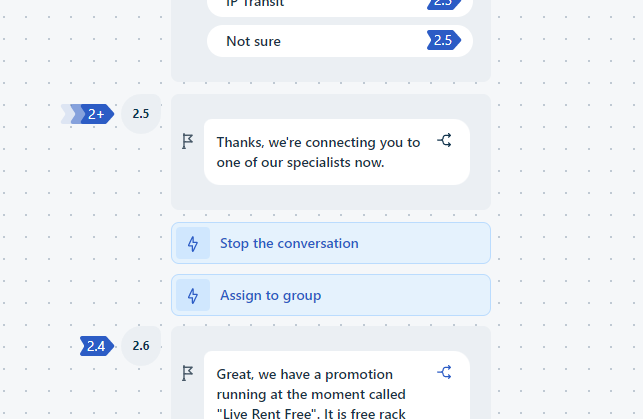Select the step 2.6 number circle
Image resolution: width=643 pixels, height=419 pixels.
click(141, 346)
